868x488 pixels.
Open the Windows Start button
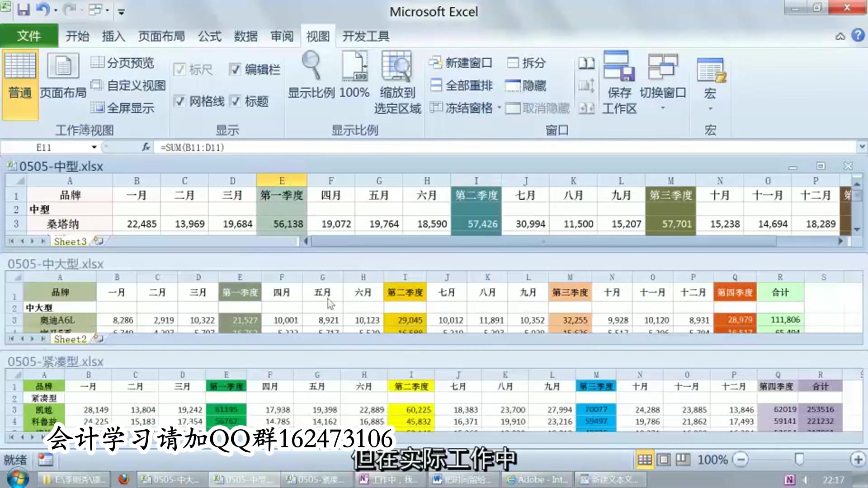18,479
